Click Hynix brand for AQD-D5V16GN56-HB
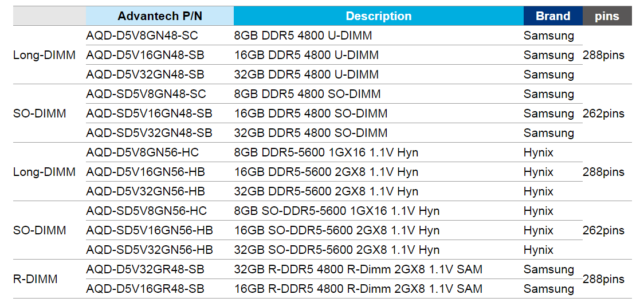644x306 pixels. pos(539,172)
